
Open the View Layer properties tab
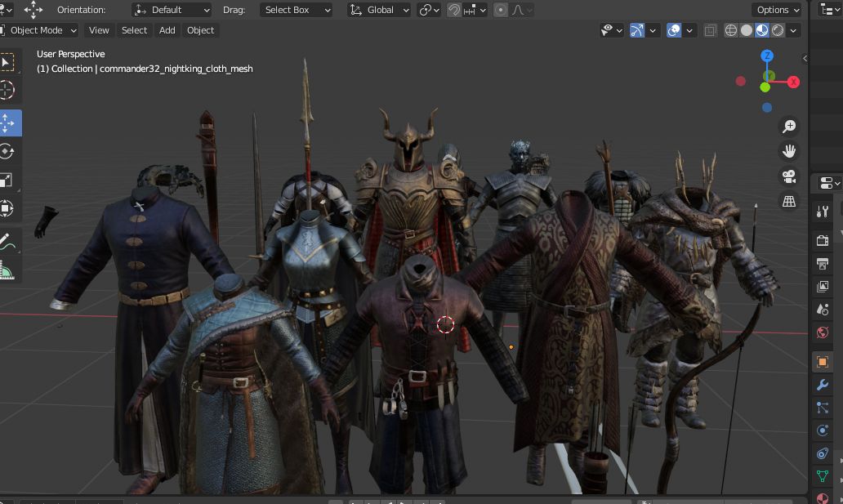click(822, 286)
